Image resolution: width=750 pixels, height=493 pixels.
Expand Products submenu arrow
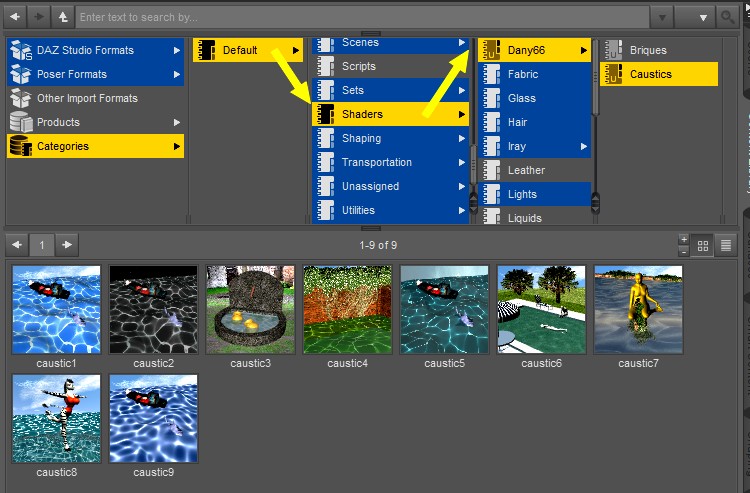pyautogui.click(x=177, y=122)
